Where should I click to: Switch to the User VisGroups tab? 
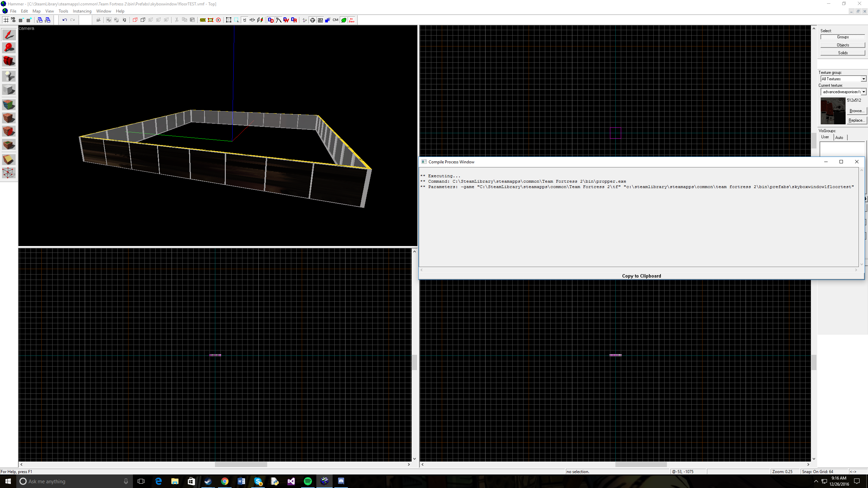click(825, 137)
